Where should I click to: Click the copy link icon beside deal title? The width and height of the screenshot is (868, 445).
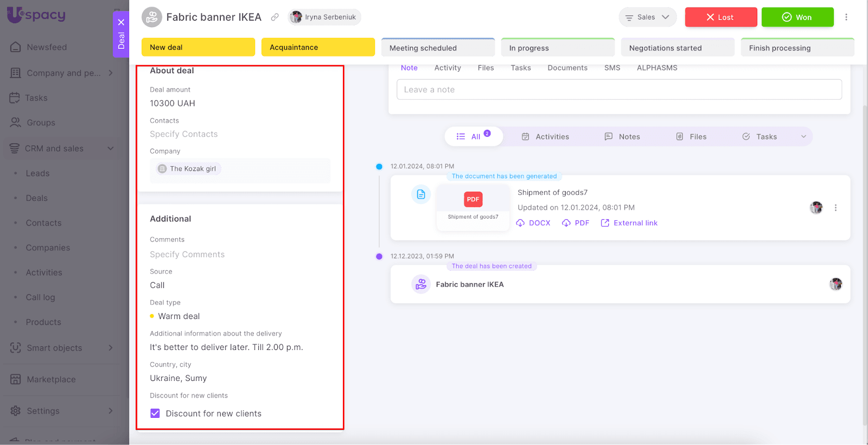(x=275, y=17)
